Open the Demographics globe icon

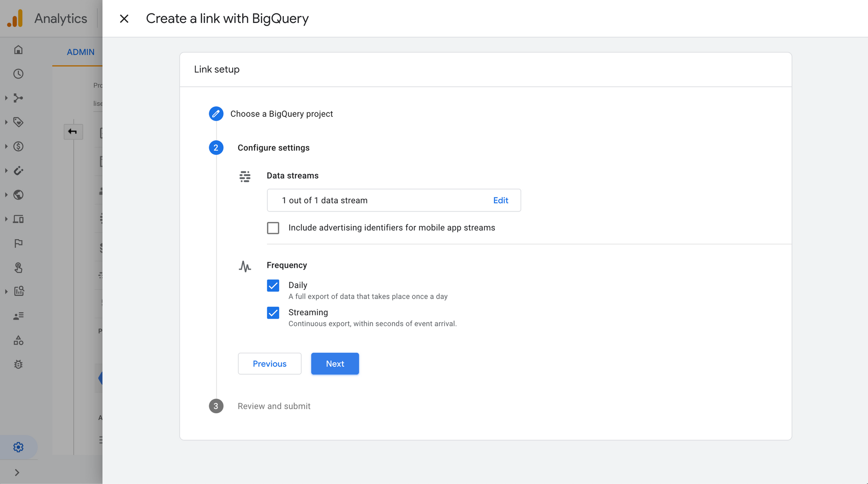point(18,195)
